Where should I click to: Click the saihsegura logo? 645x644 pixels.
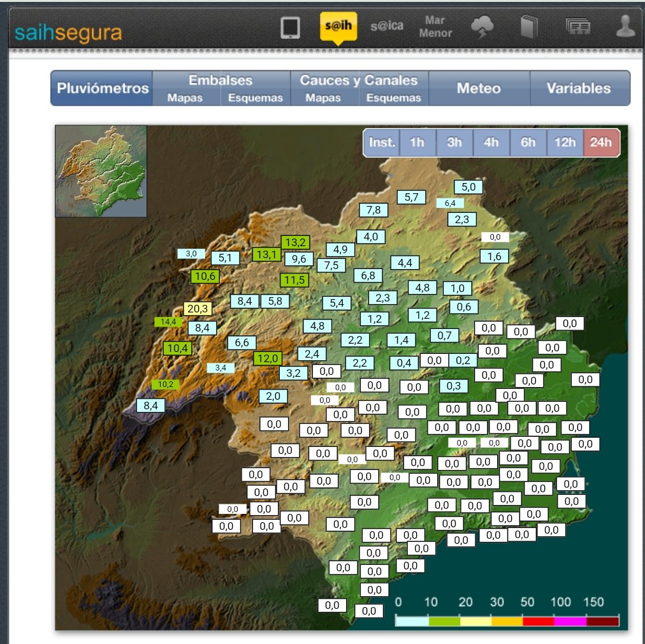point(68,33)
